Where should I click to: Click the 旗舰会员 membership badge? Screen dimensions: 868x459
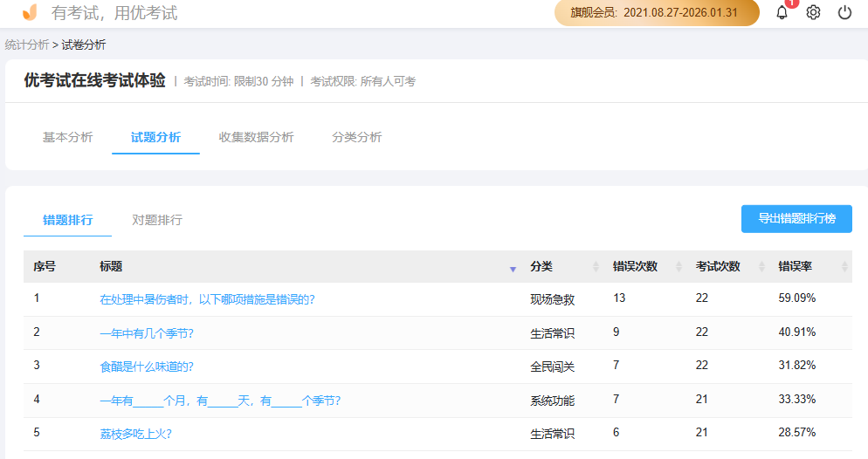[x=657, y=13]
